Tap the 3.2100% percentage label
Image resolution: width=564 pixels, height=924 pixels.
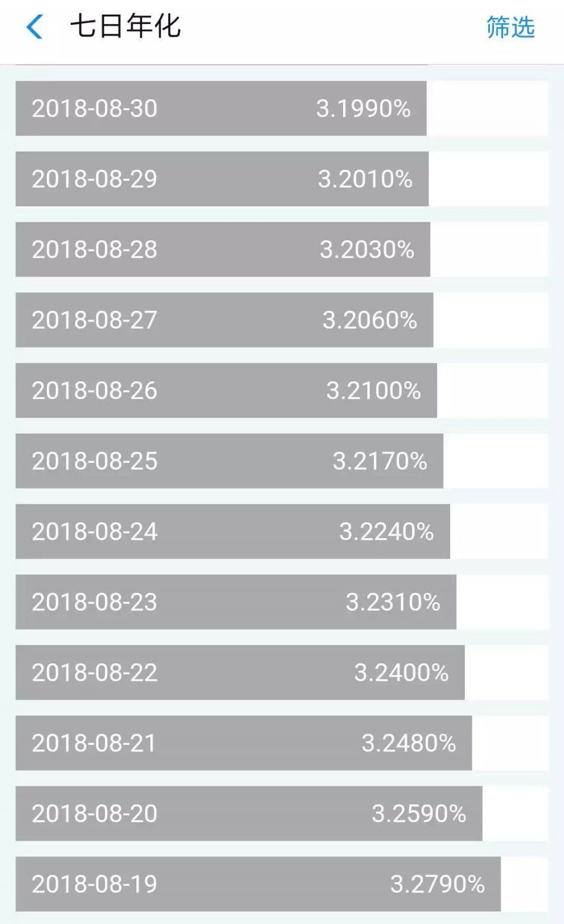coord(374,391)
